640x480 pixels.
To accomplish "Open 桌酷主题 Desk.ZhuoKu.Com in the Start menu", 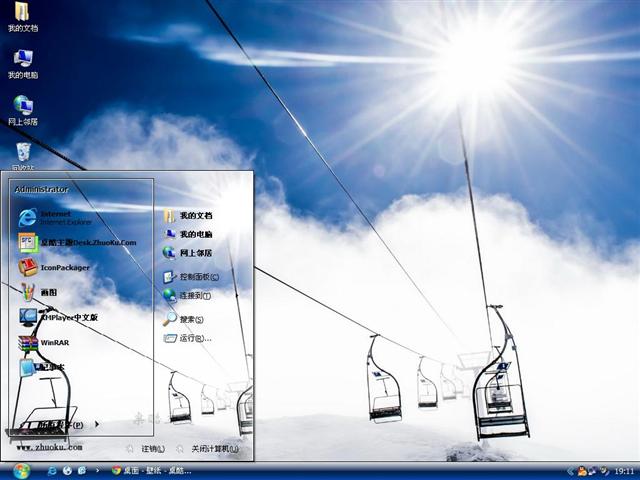I will 77,242.
